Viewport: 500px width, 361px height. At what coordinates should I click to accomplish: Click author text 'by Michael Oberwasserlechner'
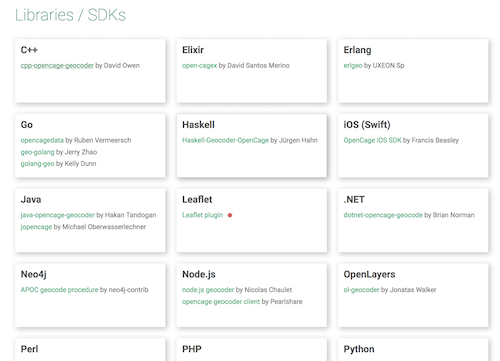(100, 227)
